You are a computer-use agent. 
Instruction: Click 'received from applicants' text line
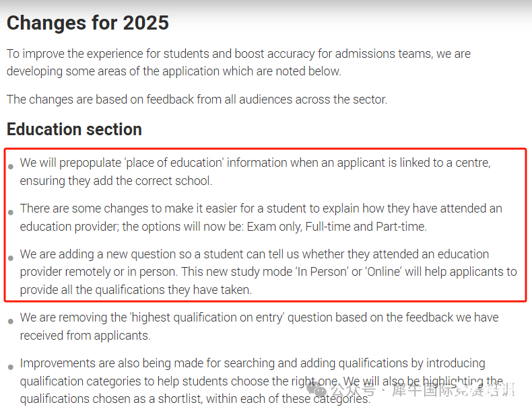85,336
